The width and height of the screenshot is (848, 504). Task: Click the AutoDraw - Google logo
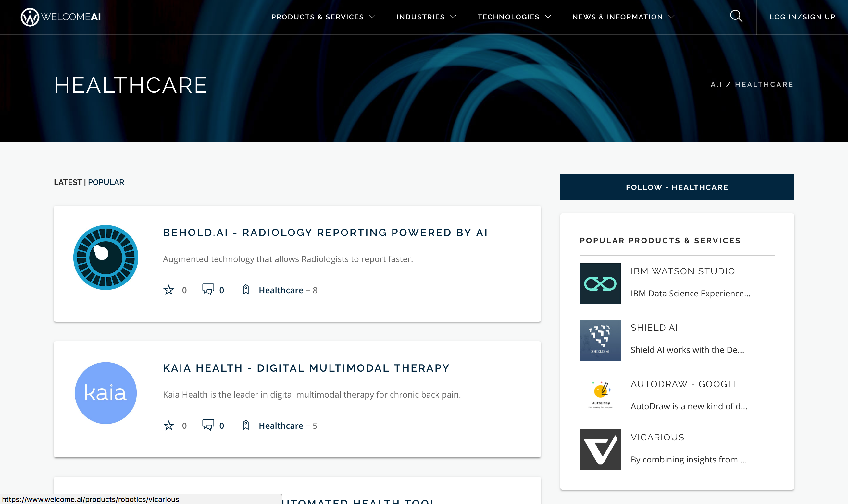[x=600, y=394]
